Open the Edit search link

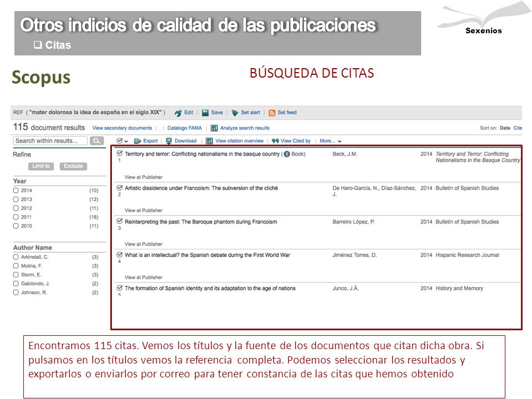[188, 112]
